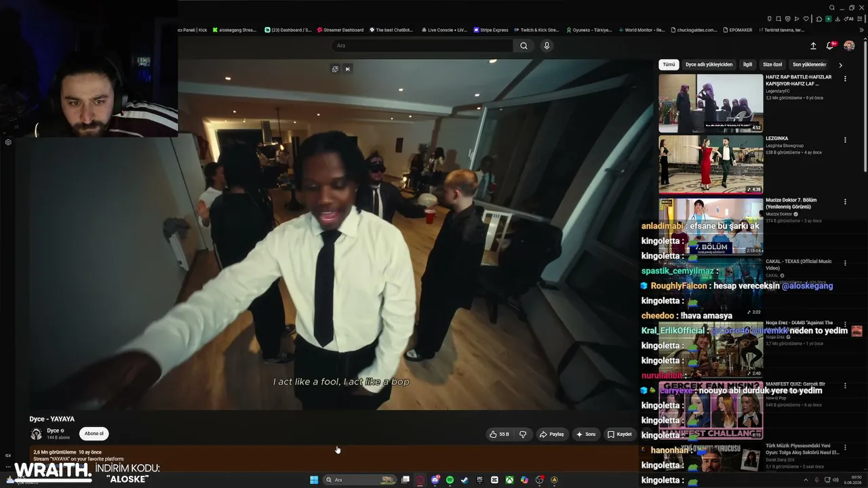The image size is (868, 488).
Task: Open YouTube notifications bell
Action: pos(830,45)
